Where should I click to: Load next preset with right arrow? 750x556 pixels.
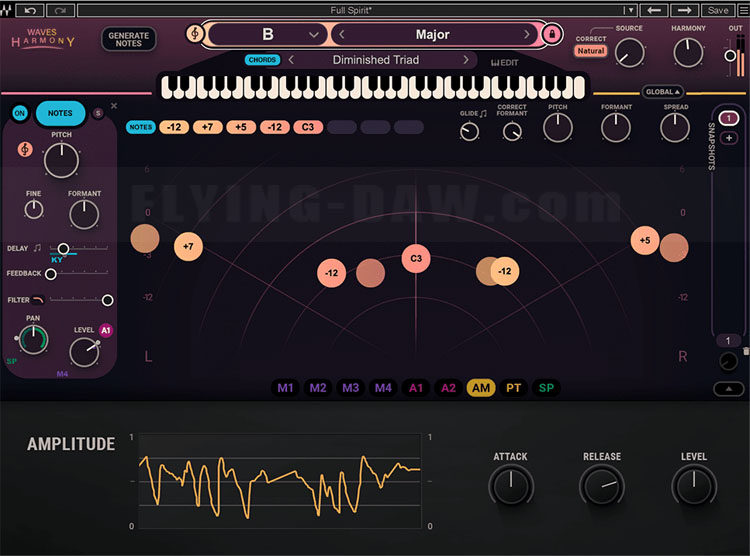point(684,10)
